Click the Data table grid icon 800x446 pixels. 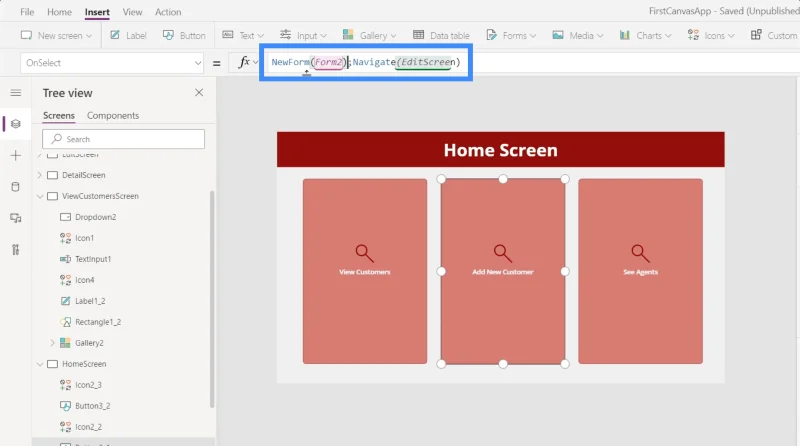click(x=418, y=35)
